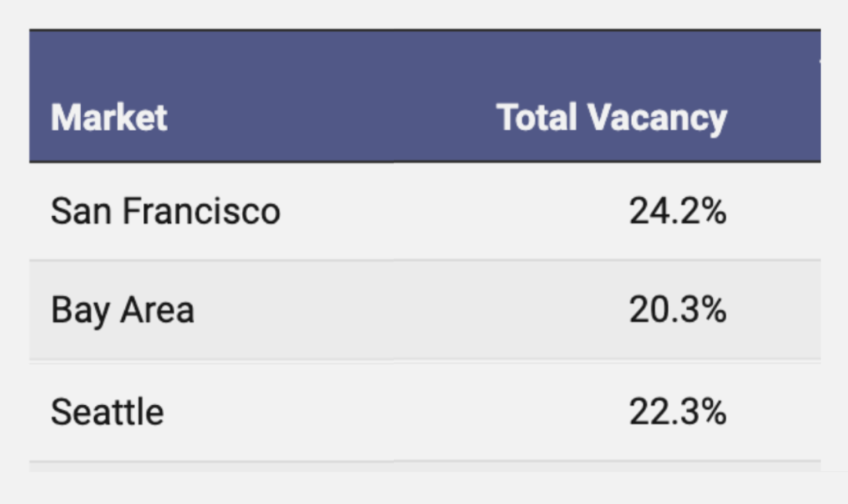Select the San Francisco market cell

click(166, 211)
